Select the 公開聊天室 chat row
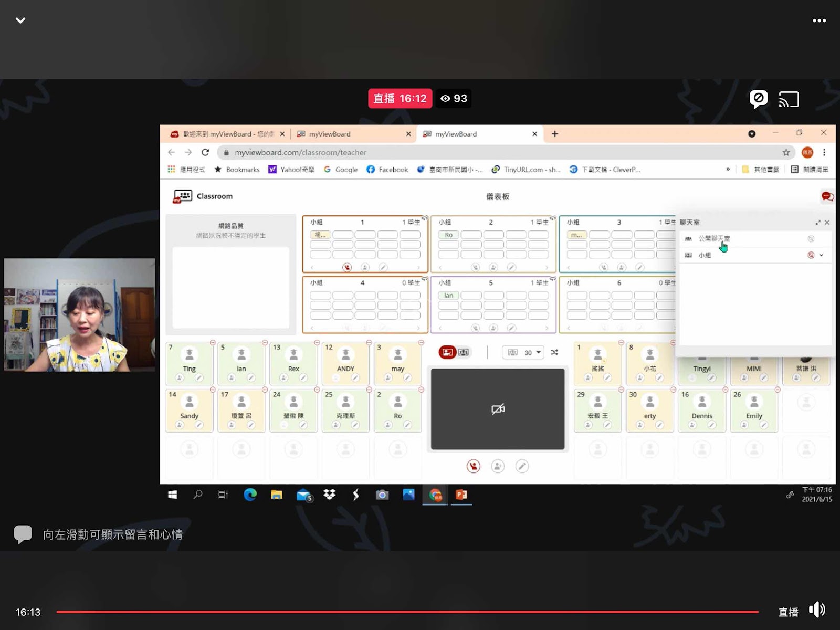840x630 pixels. tap(754, 239)
